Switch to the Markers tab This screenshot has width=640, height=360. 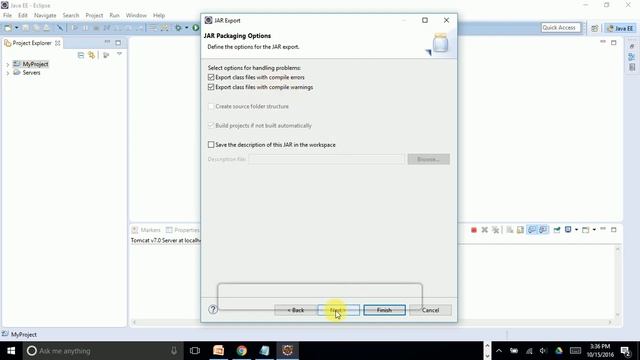146,230
